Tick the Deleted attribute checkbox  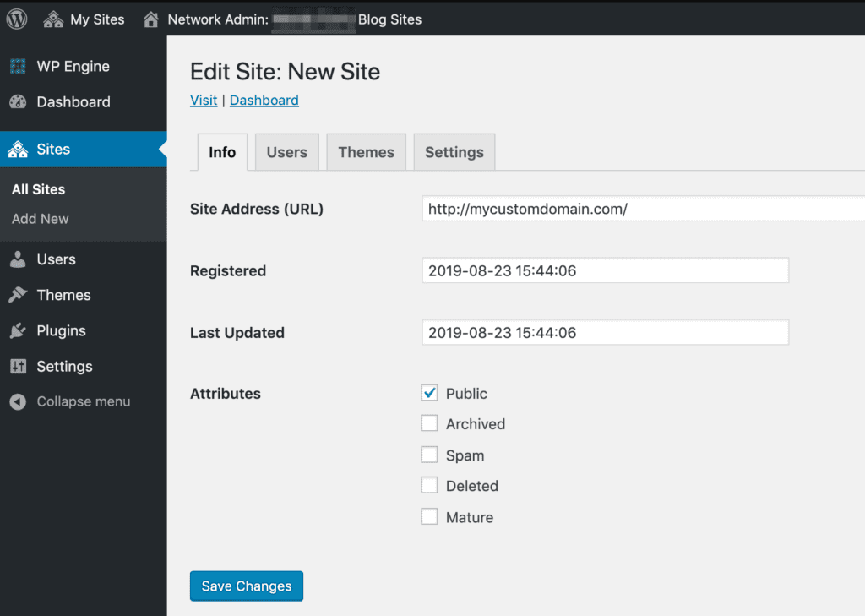[x=430, y=485]
